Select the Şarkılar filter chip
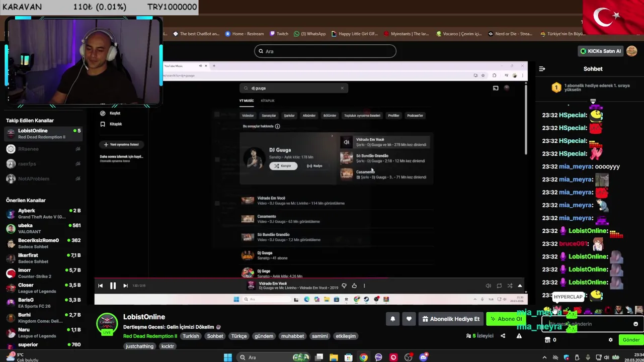Screen dimensions: 644x362 pos(289,116)
